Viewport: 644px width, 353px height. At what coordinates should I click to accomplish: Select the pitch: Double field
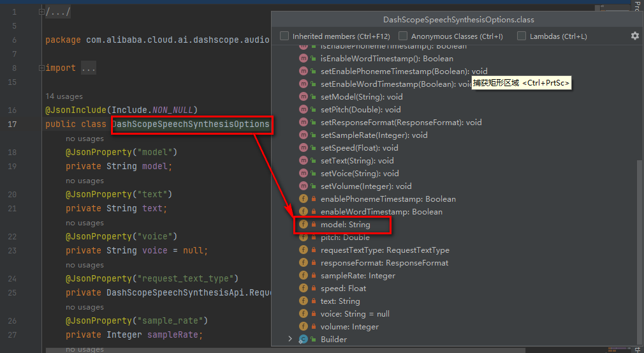(x=345, y=237)
